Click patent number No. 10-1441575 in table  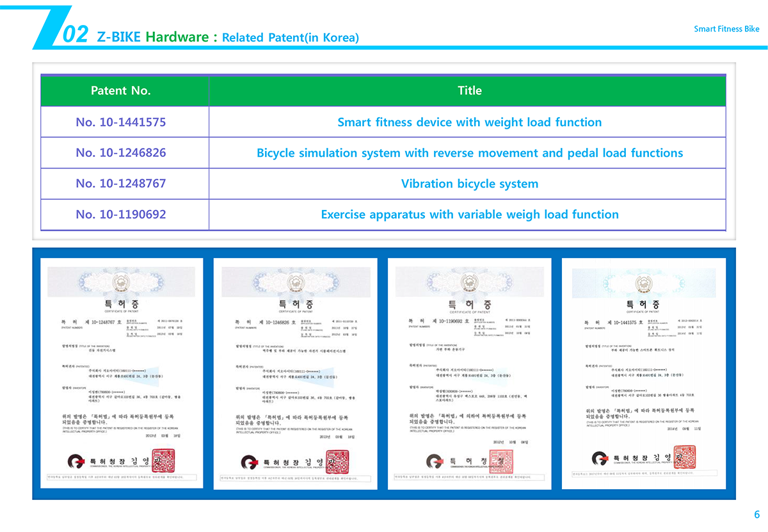(x=121, y=122)
